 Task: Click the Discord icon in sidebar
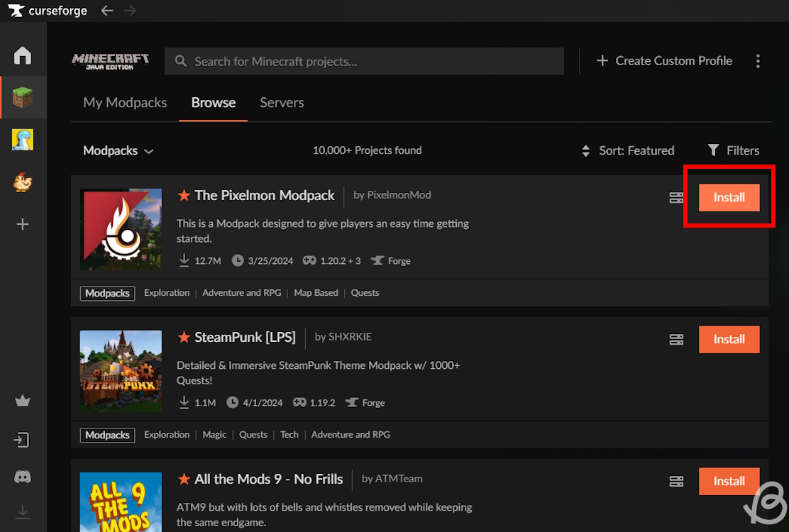coord(23,477)
